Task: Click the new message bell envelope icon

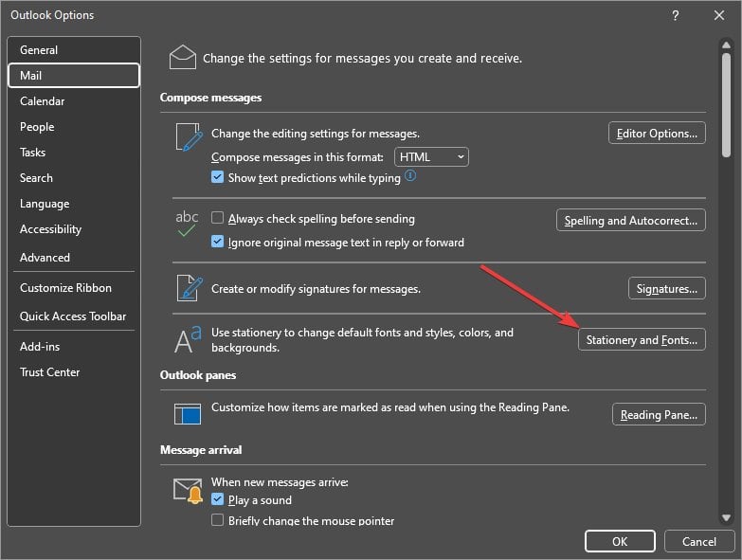Action: point(188,491)
